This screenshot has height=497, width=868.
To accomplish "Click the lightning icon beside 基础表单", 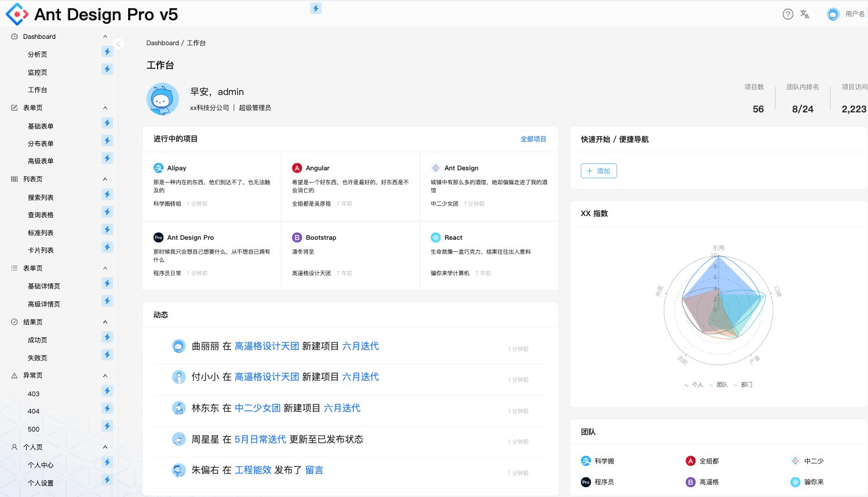I will click(107, 123).
